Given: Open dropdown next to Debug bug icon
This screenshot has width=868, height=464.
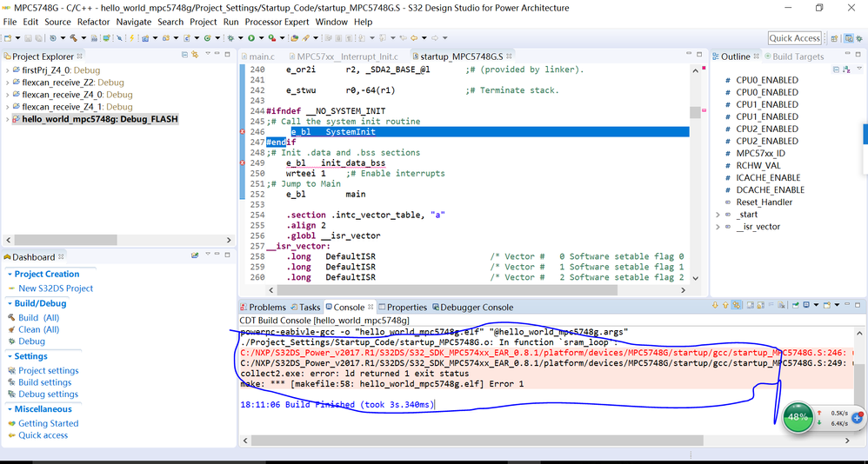Looking at the screenshot, I should [241, 38].
